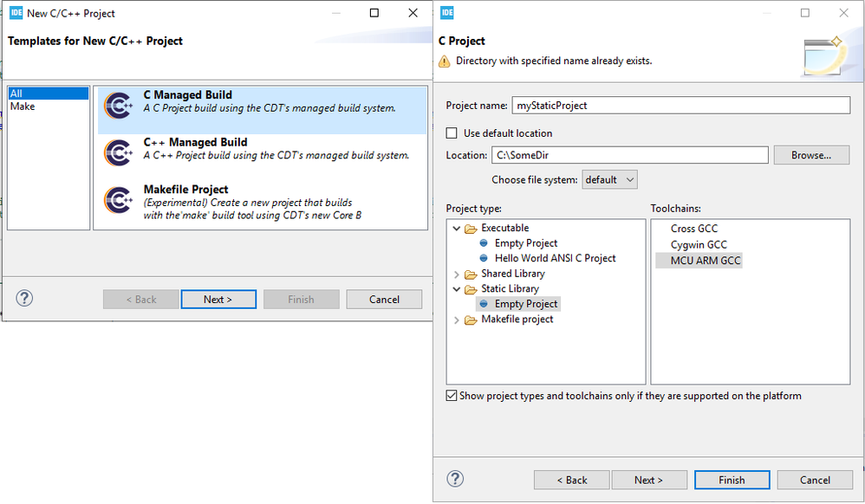
Task: Select the Cygwin GCC toolchain
Action: (699, 244)
